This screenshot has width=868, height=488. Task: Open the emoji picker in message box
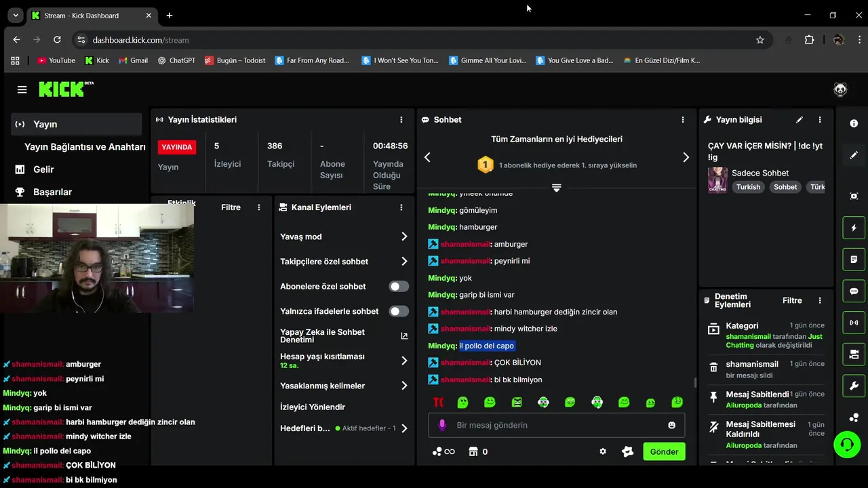671,425
